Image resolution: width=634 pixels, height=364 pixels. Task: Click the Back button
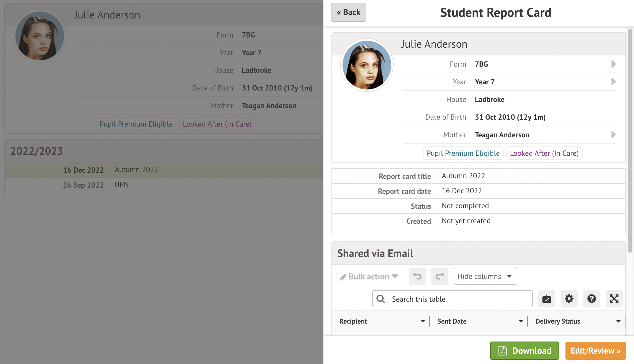(348, 12)
